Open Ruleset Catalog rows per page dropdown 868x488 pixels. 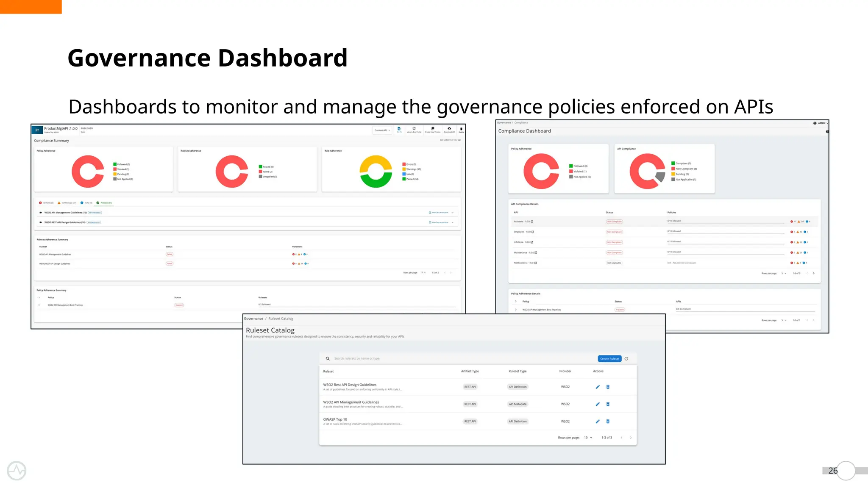tap(588, 438)
